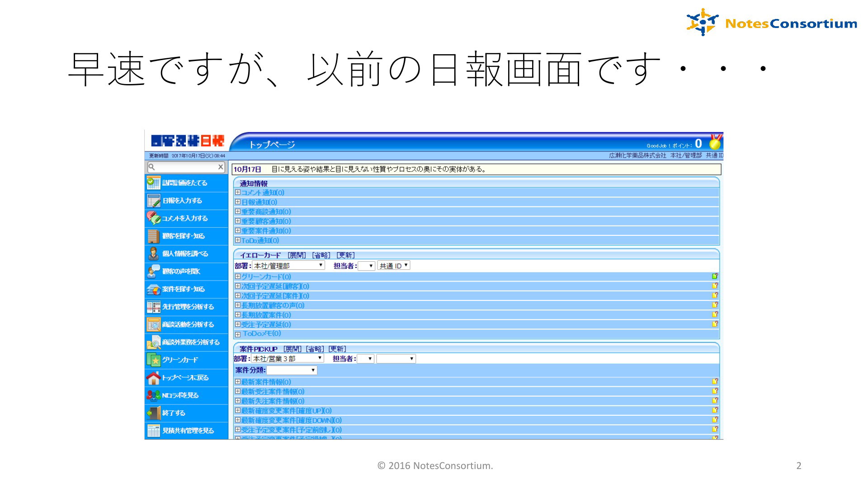Open 訪問計画をたてる calendar icon in sidebar
Viewport: 868px width, 488px height.
pos(153,183)
